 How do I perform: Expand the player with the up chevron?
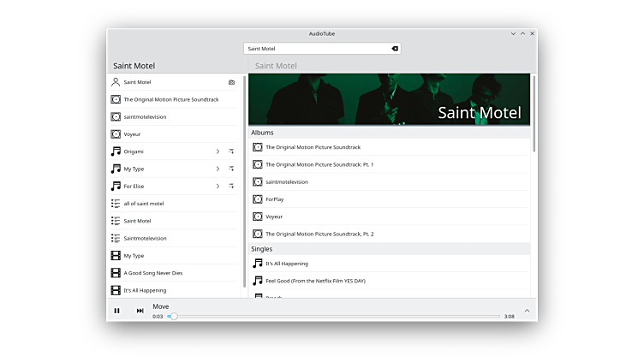pos(527,311)
